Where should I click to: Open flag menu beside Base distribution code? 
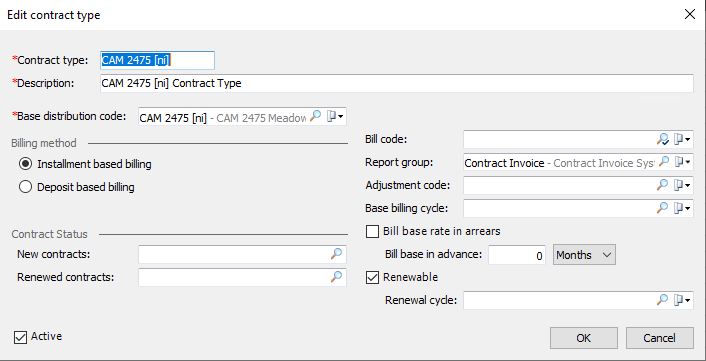tap(335, 117)
